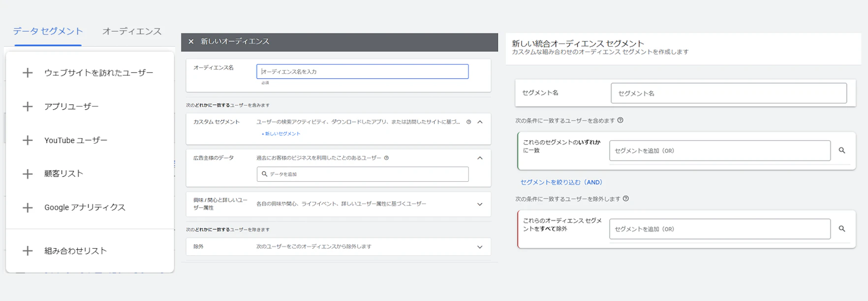Click カスタムな組み合わせのオーディエンス セグメントを作成します subtitle
This screenshot has width=868, height=301.
600,52
